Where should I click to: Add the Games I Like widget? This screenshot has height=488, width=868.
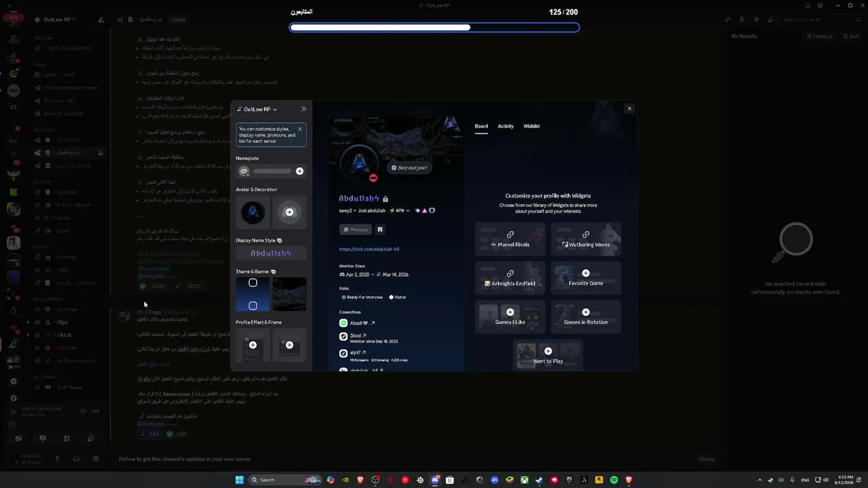tap(510, 317)
